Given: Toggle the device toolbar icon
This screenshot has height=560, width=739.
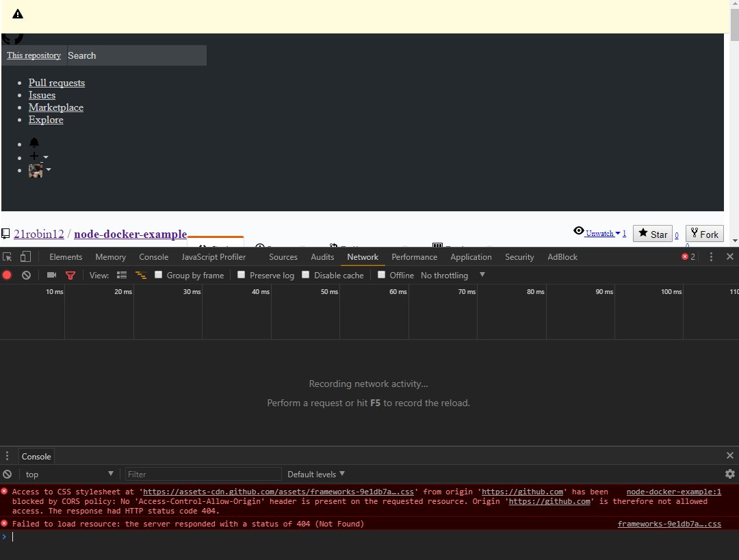Looking at the screenshot, I should (x=25, y=256).
